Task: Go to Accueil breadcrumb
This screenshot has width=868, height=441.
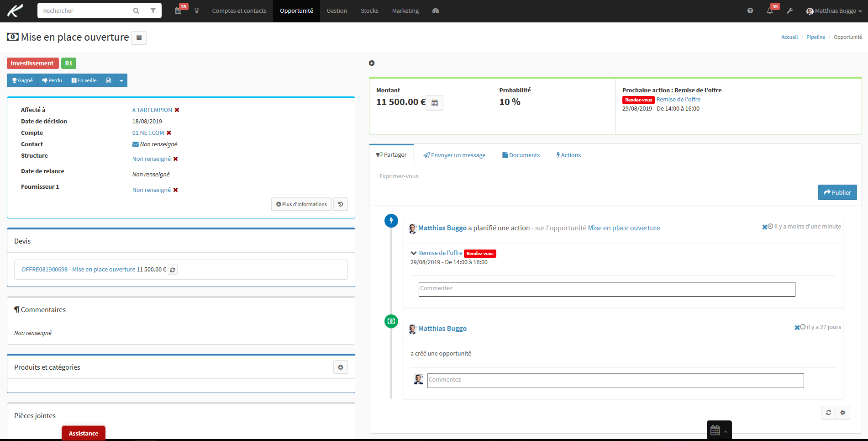Action: click(789, 37)
